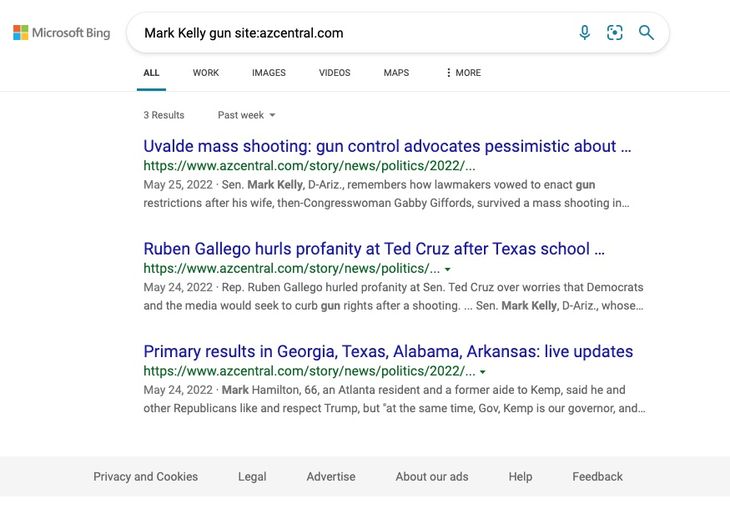Click the Microsoft Bing logo
730x509 pixels.
pyautogui.click(x=62, y=33)
